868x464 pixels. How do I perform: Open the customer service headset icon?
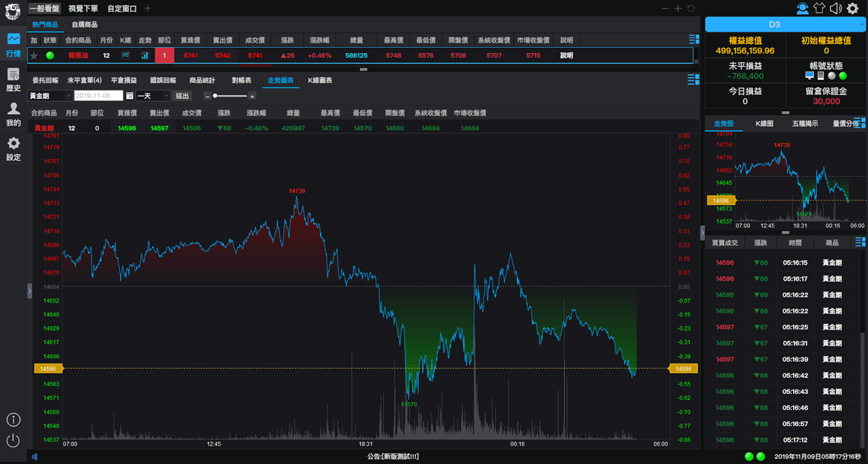(803, 8)
